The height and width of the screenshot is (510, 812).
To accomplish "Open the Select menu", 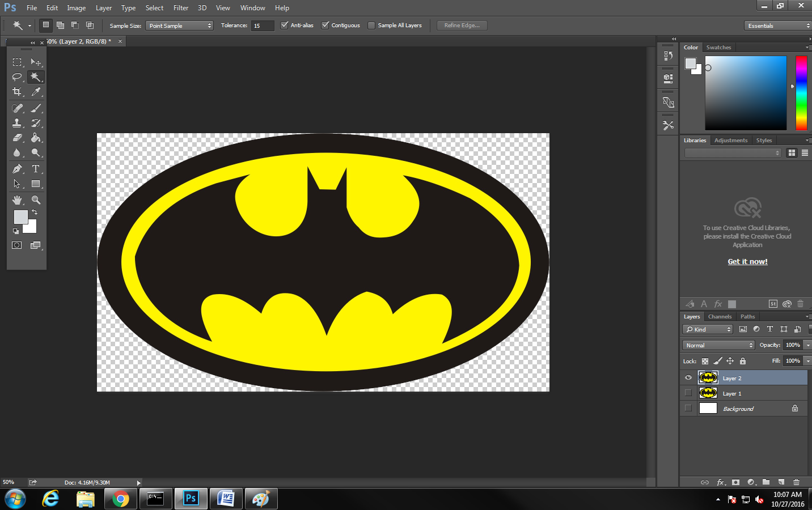I will click(x=154, y=8).
